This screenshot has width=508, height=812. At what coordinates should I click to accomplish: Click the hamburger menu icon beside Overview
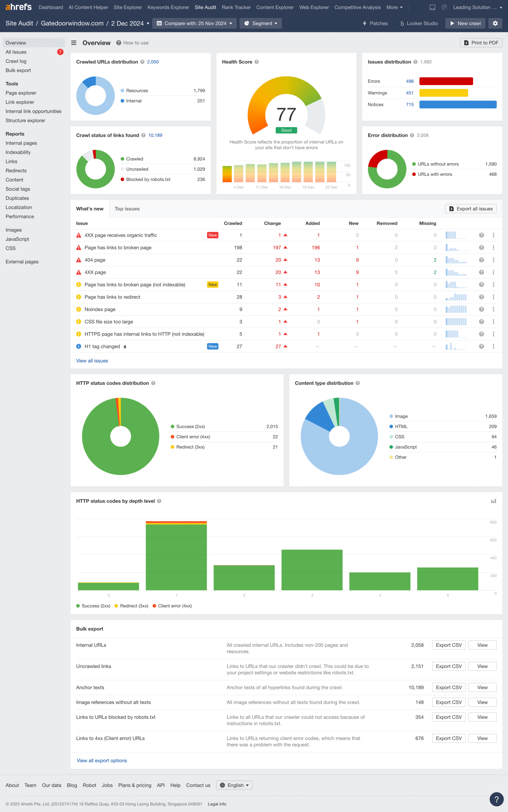(x=74, y=43)
